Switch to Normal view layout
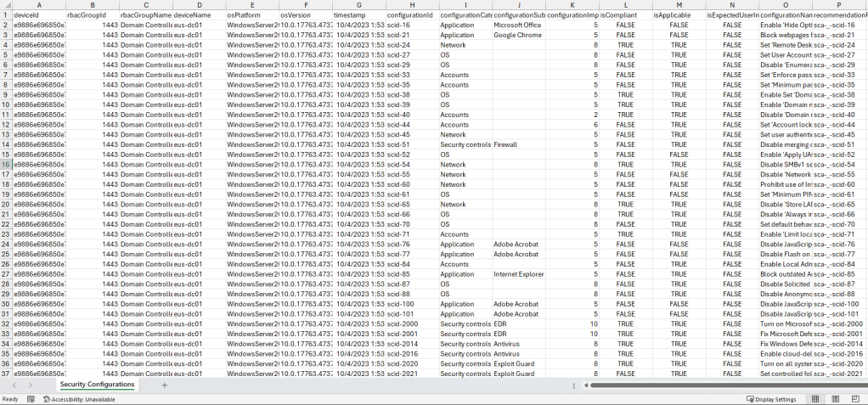Screen dimensions: 868x405 815,399
